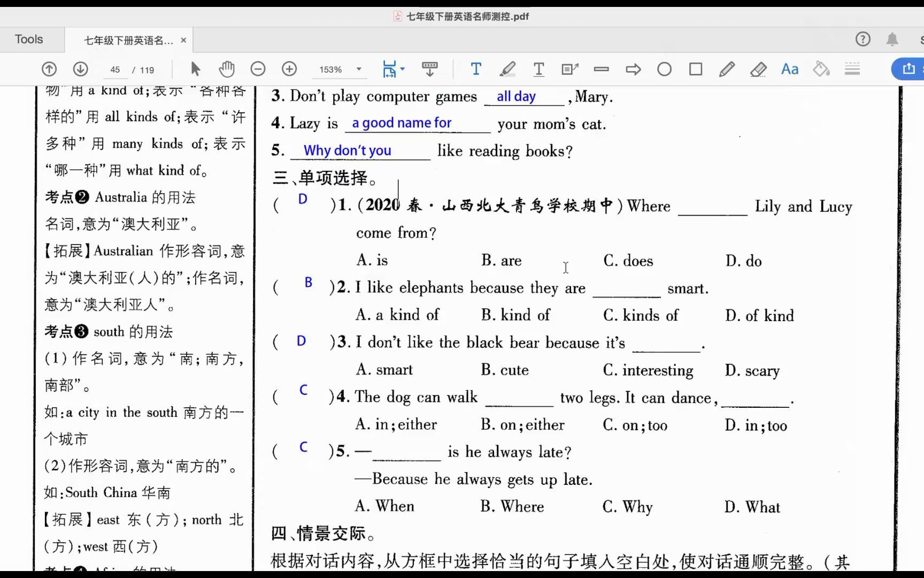
Task: Click the PDF file title in title bar
Action: click(467, 17)
